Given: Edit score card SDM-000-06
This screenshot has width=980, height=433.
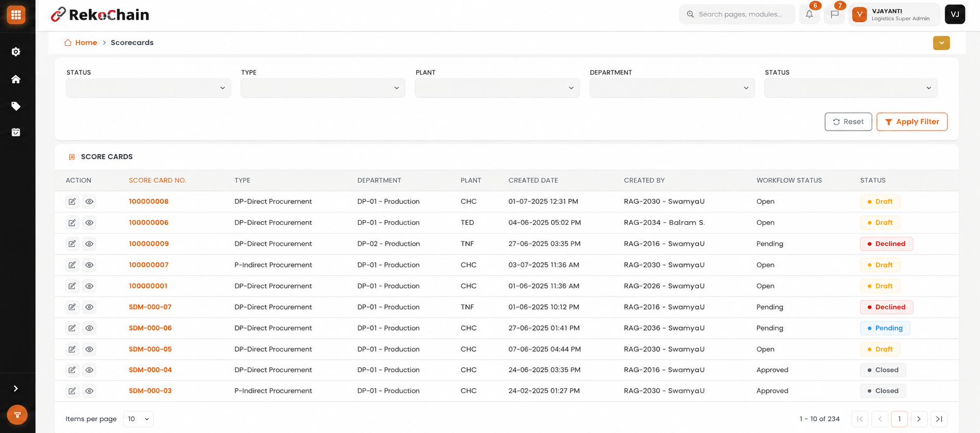Looking at the screenshot, I should pos(72,328).
